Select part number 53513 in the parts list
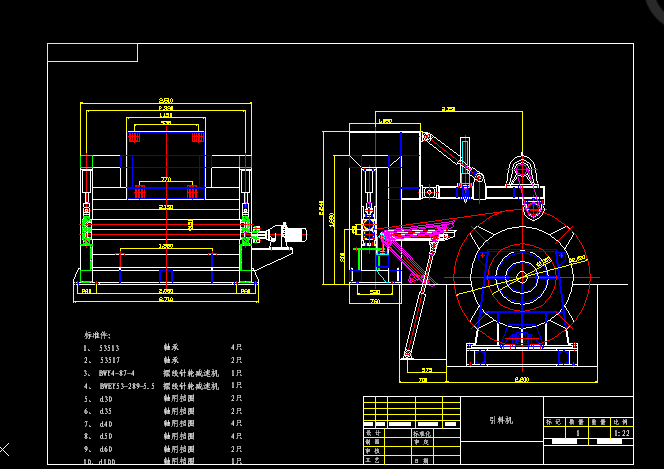 pyautogui.click(x=109, y=348)
